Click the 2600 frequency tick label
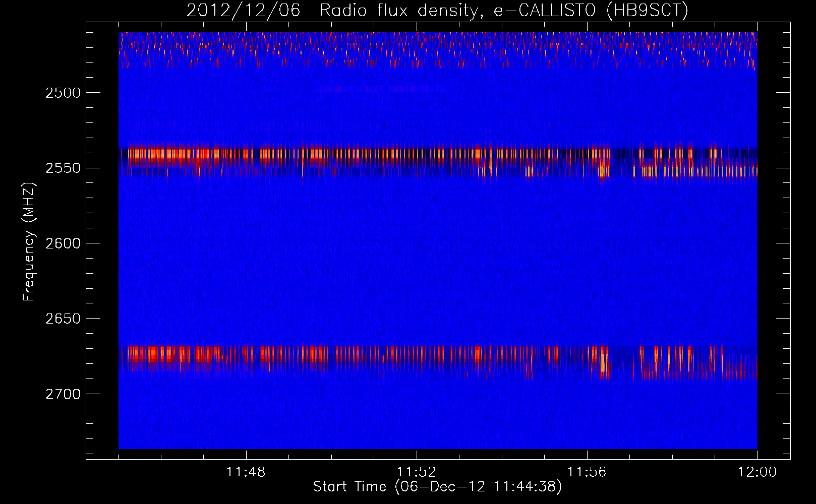Screen dimensions: 816x504 (63, 243)
